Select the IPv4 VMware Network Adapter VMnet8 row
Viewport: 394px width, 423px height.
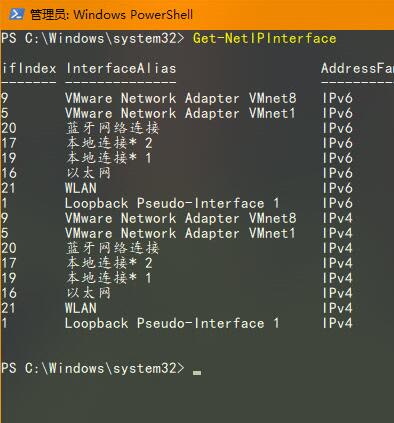tap(177, 218)
